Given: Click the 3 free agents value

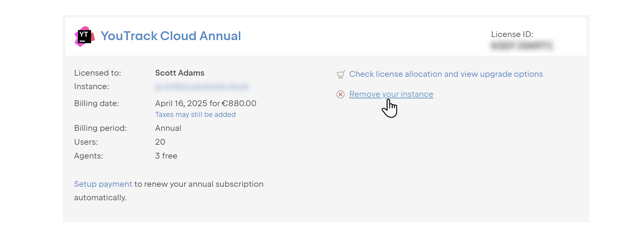Looking at the screenshot, I should tap(166, 156).
